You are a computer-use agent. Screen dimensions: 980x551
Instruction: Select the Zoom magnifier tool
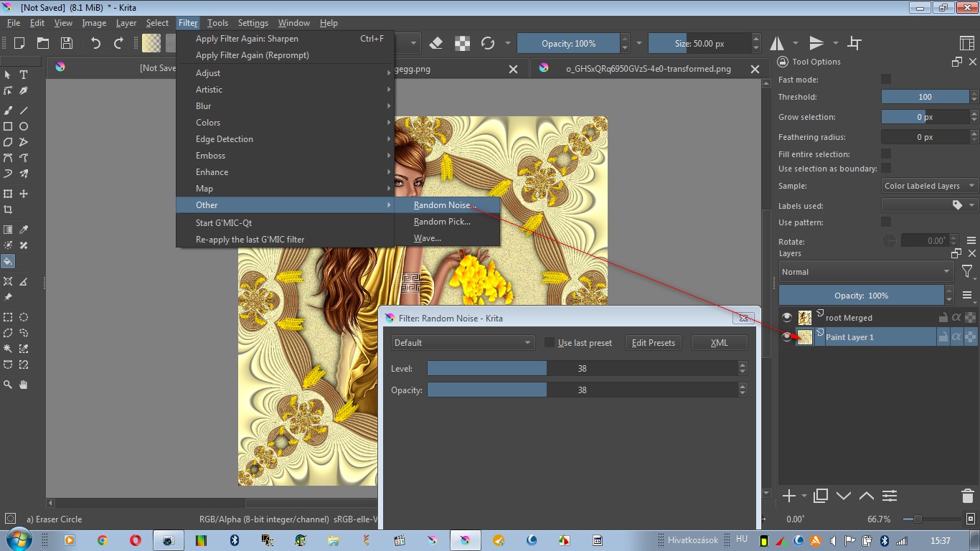tap(8, 385)
